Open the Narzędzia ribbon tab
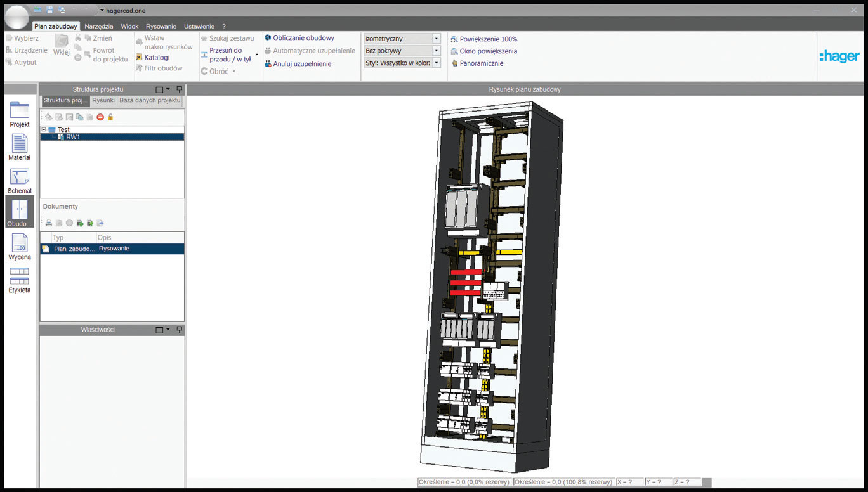Image resolution: width=868 pixels, height=492 pixels. [x=99, y=26]
